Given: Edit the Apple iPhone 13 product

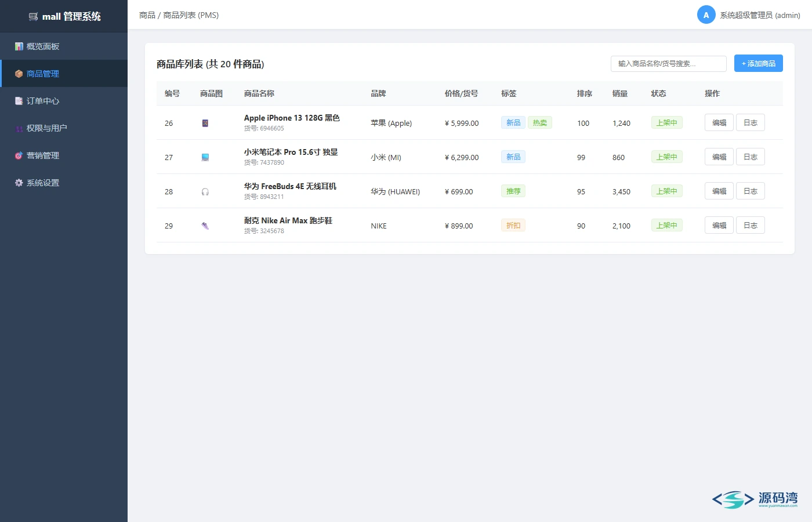Looking at the screenshot, I should coord(719,122).
